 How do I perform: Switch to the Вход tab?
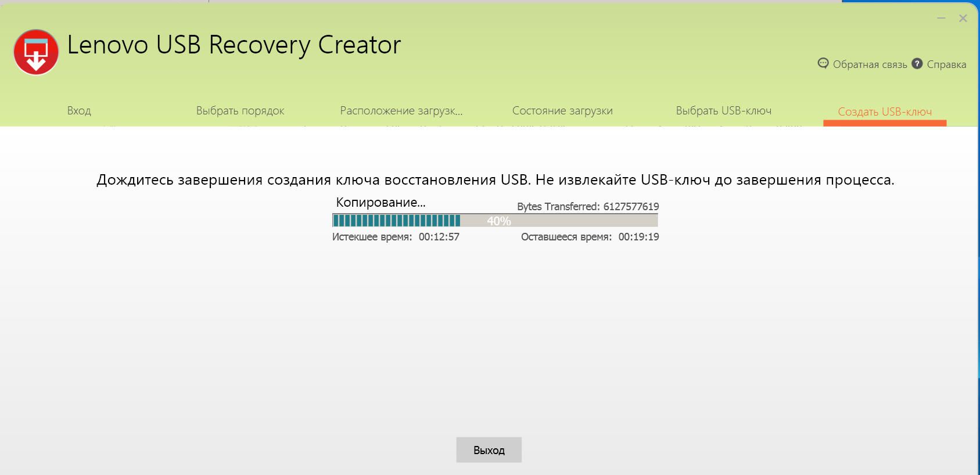click(x=79, y=110)
